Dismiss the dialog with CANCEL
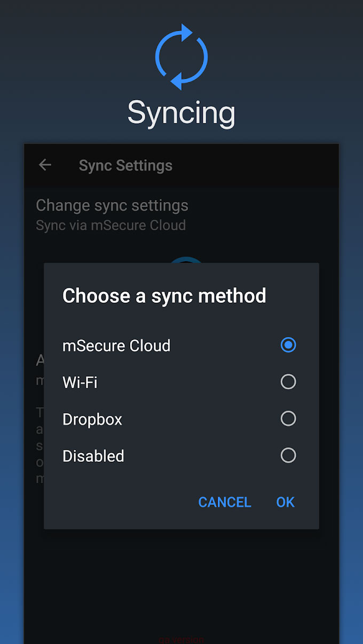363x644 pixels. [x=225, y=502]
